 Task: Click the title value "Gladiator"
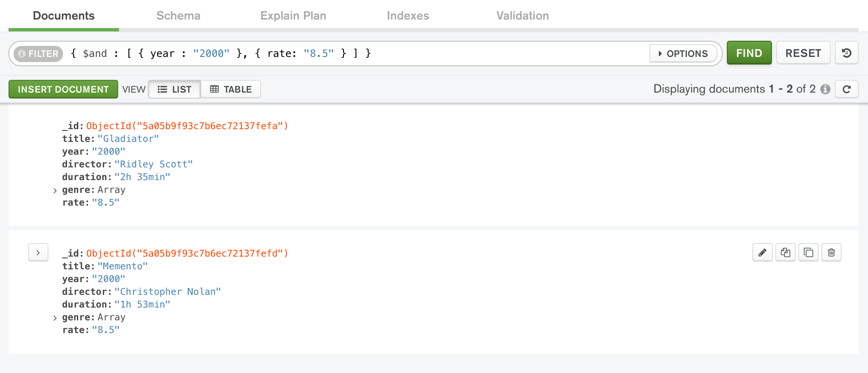tap(128, 138)
